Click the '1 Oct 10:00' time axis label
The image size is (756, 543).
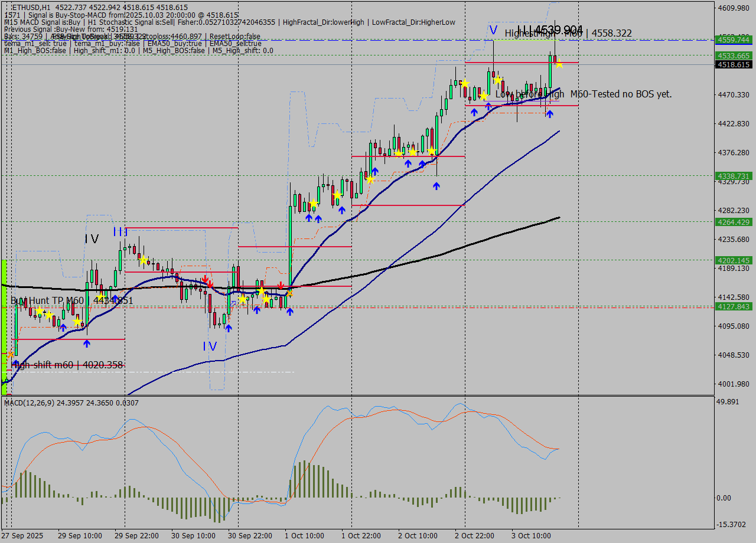pyautogui.click(x=304, y=536)
